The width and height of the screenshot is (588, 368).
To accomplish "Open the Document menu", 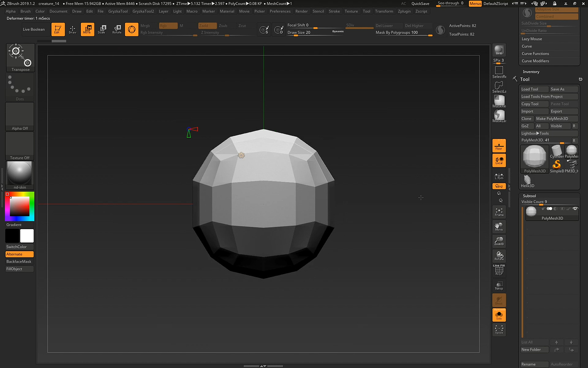I will point(58,11).
